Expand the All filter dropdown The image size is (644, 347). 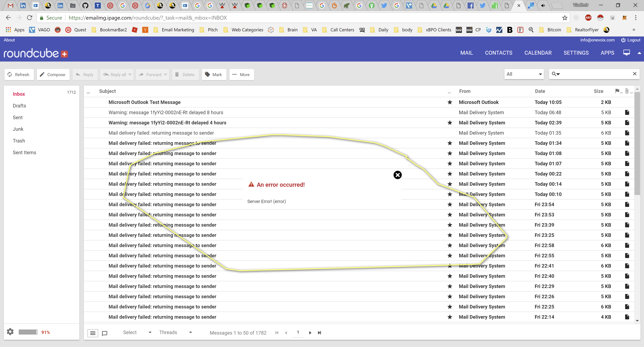[524, 74]
